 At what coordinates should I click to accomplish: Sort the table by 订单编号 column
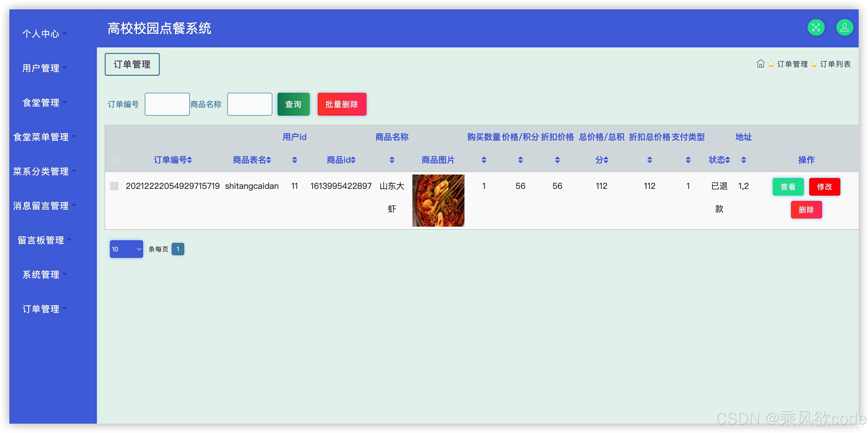point(189,160)
